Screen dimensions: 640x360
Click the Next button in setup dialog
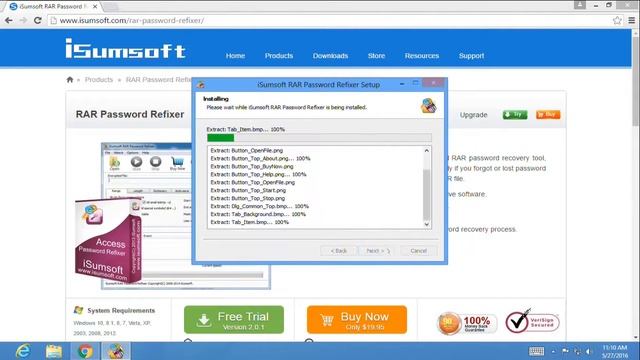coord(378,251)
